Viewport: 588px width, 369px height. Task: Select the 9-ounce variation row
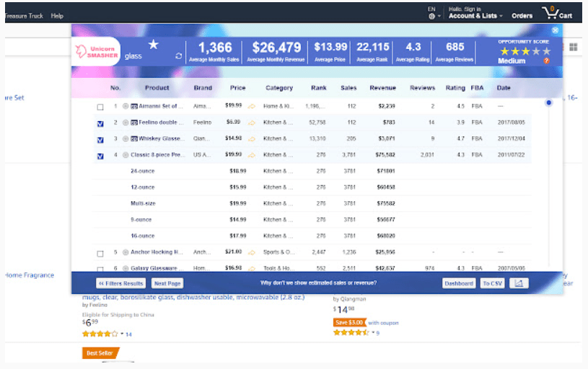point(312,220)
